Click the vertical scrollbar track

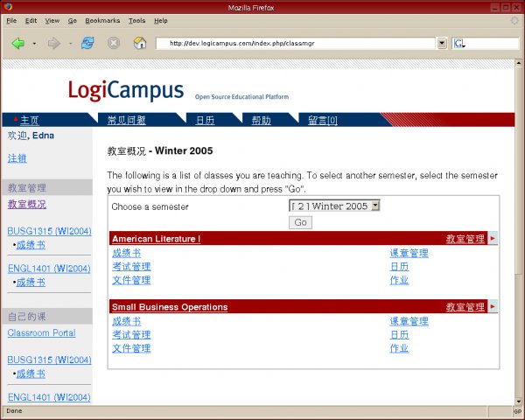point(519,335)
